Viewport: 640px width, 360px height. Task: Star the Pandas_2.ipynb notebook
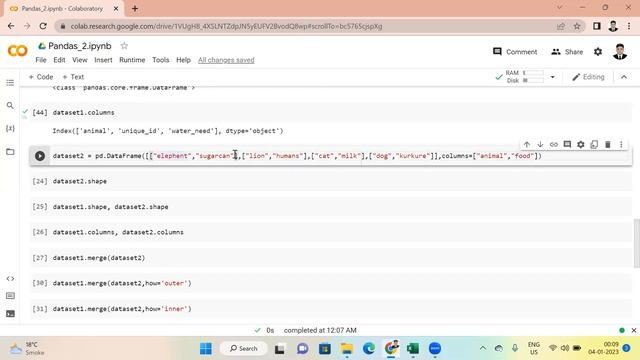tap(124, 46)
